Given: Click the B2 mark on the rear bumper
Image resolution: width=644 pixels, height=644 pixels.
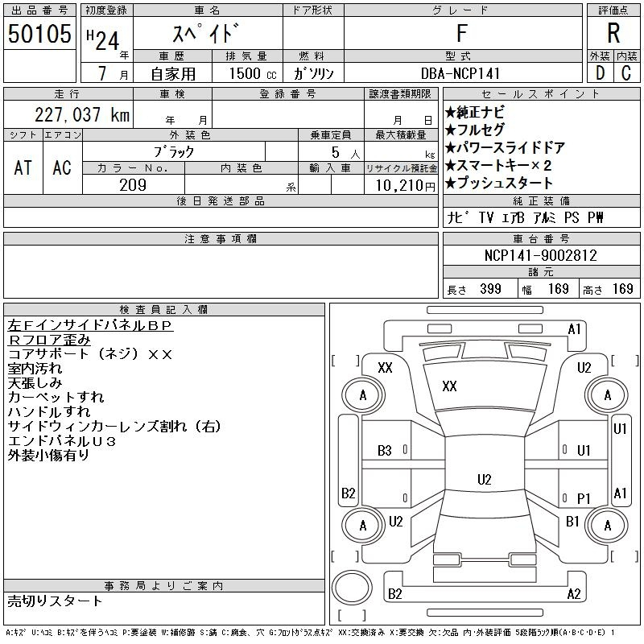Looking at the screenshot, I should pyautogui.click(x=394, y=594).
